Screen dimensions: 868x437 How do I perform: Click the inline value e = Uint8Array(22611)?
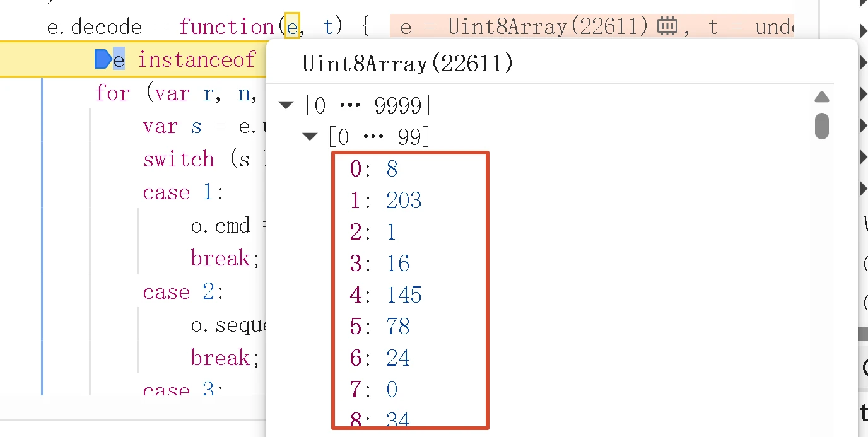point(524,27)
